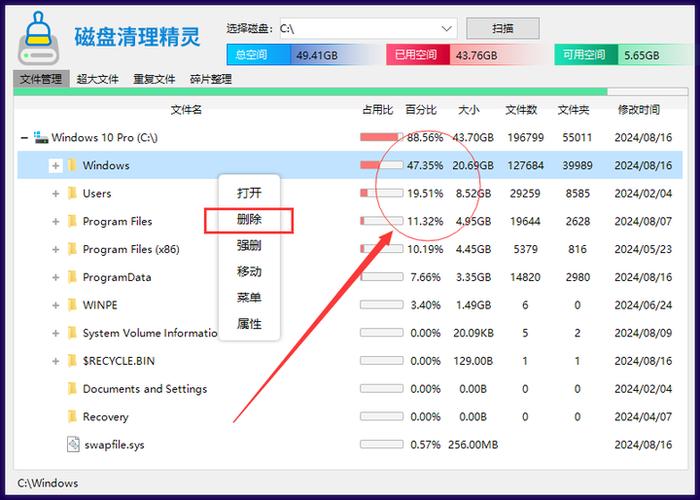Click the Program Files (x86) folder icon
Image resolution: width=700 pixels, height=500 pixels.
72,249
